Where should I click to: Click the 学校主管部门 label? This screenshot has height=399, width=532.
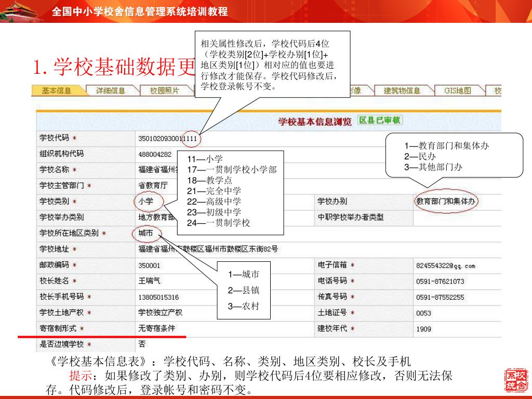pyautogui.click(x=61, y=185)
